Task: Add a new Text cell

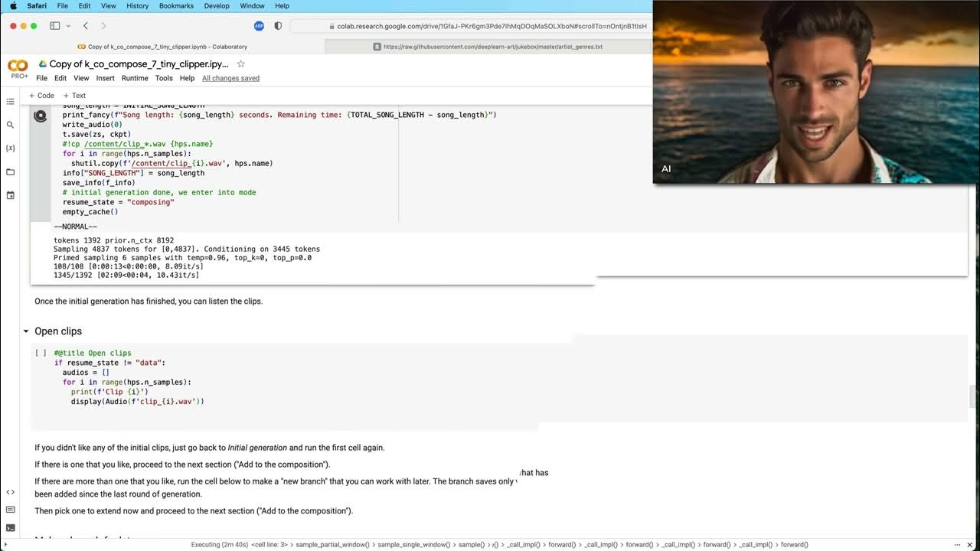Action: click(x=74, y=96)
